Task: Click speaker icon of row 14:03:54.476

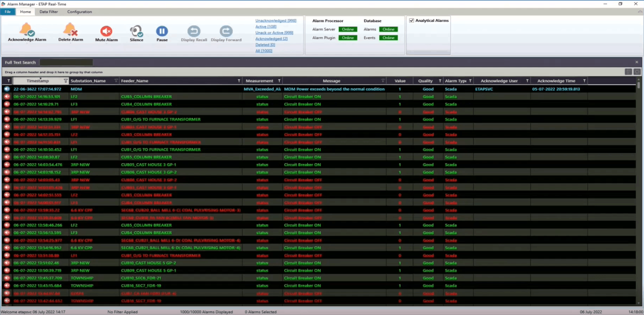Action: [7, 165]
